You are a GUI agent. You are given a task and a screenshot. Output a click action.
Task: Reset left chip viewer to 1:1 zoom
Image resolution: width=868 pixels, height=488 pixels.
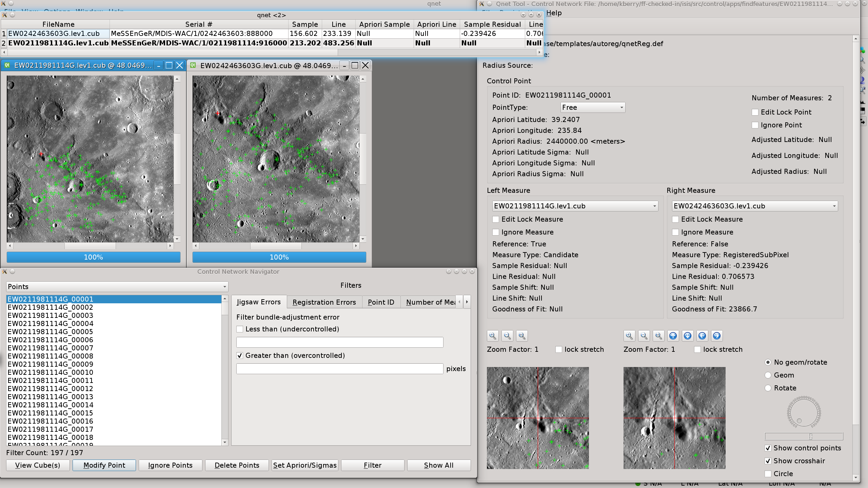tap(522, 336)
